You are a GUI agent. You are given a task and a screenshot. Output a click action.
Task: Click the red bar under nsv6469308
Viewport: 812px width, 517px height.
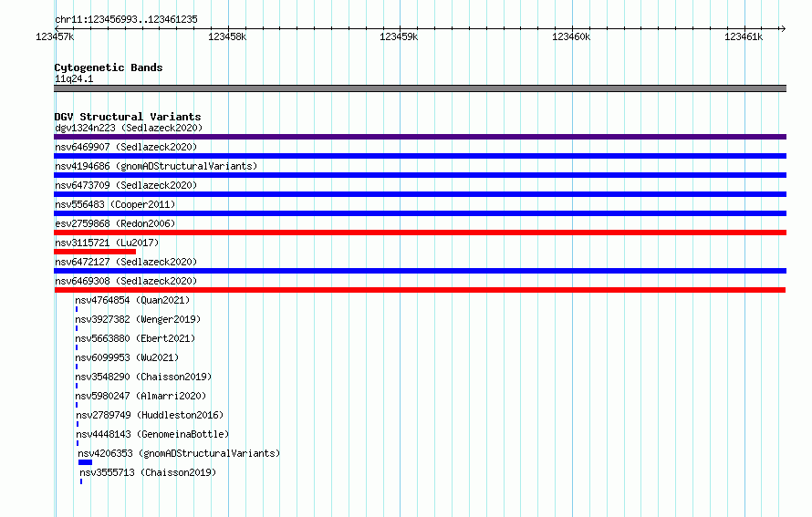tap(420, 290)
